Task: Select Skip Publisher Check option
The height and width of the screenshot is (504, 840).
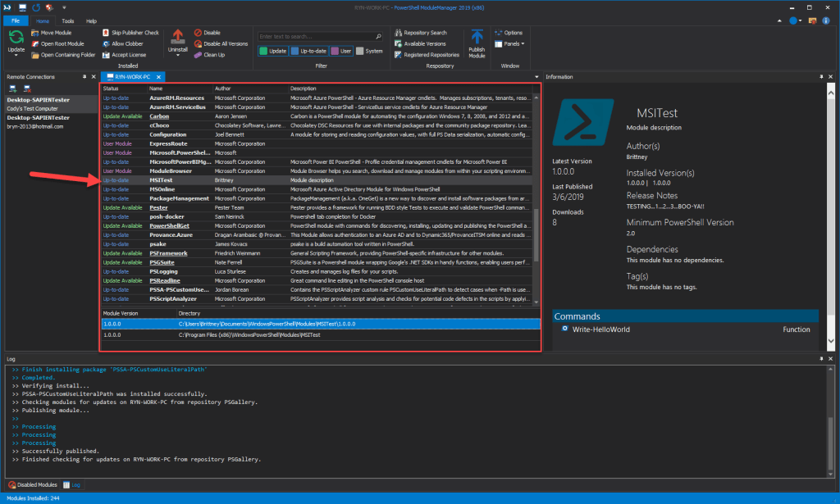Action: tap(130, 33)
